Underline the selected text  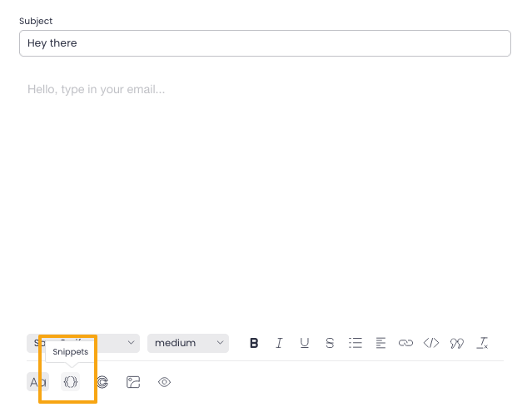(x=305, y=343)
